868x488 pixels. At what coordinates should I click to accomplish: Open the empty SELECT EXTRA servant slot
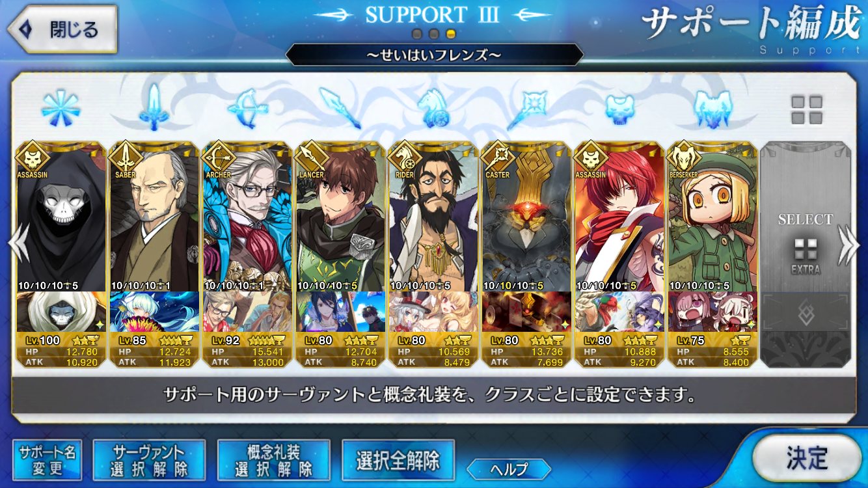point(806,254)
